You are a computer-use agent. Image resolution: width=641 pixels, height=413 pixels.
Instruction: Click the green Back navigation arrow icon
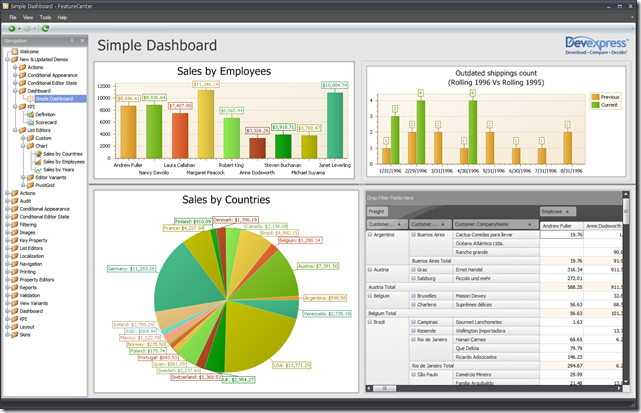point(11,29)
